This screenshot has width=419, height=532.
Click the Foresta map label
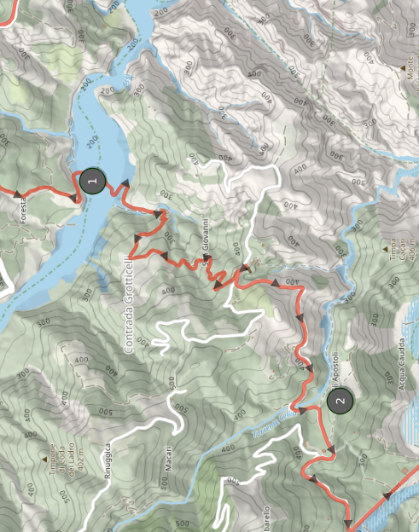[23, 211]
